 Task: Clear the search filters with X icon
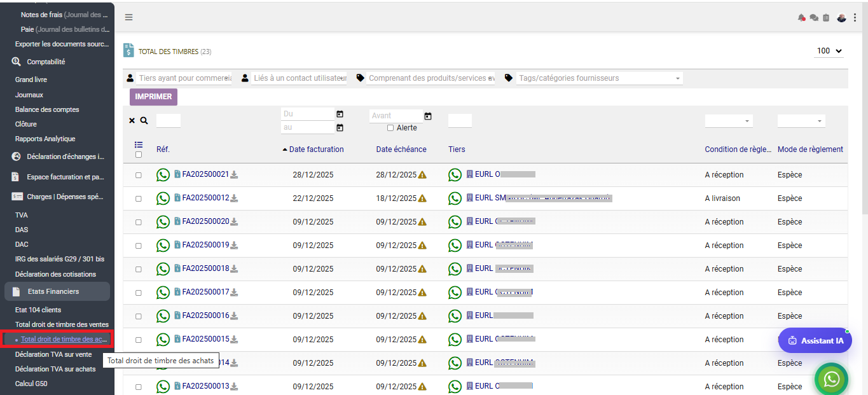(132, 120)
